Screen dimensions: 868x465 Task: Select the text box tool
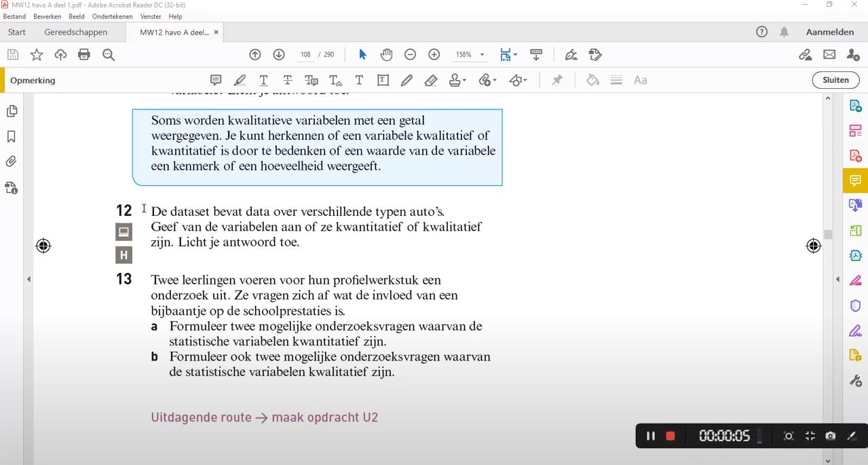pos(383,80)
